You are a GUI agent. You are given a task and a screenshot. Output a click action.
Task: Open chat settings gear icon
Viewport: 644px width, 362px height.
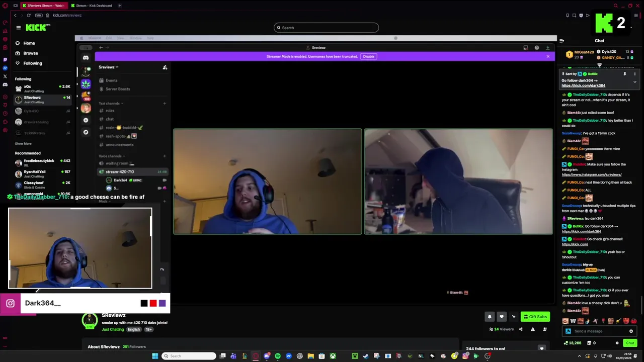617,343
